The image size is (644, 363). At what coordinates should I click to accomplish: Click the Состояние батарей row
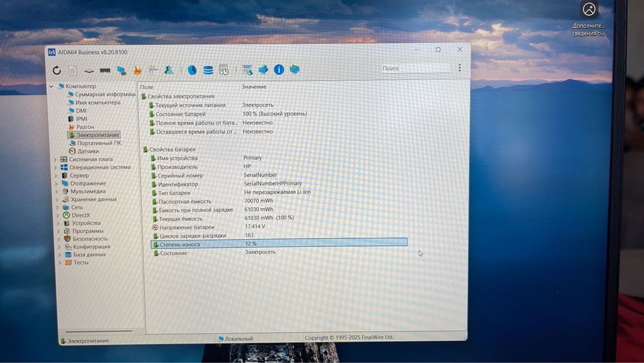(229, 114)
